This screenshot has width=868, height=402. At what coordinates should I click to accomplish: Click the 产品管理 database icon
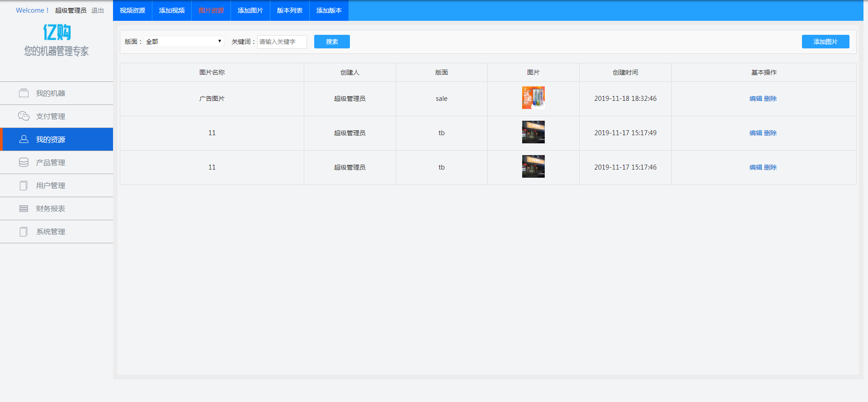tap(24, 162)
